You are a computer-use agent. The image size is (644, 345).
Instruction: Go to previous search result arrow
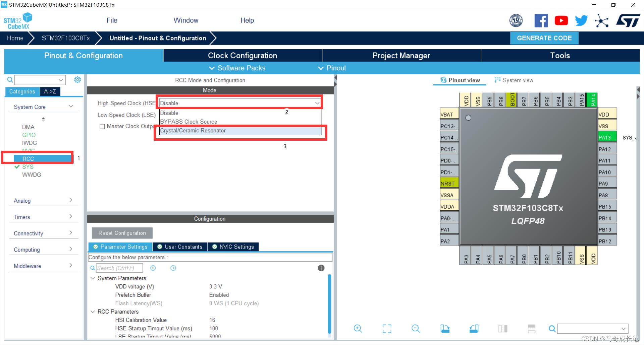(153, 268)
